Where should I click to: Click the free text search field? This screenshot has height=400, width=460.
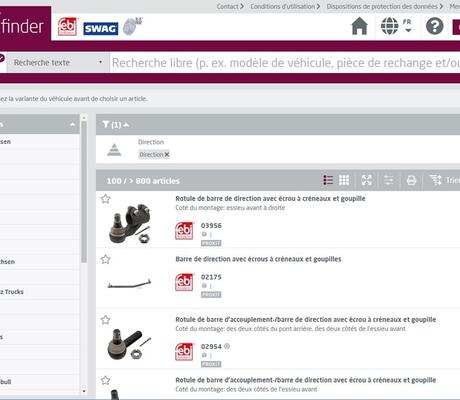click(x=285, y=62)
